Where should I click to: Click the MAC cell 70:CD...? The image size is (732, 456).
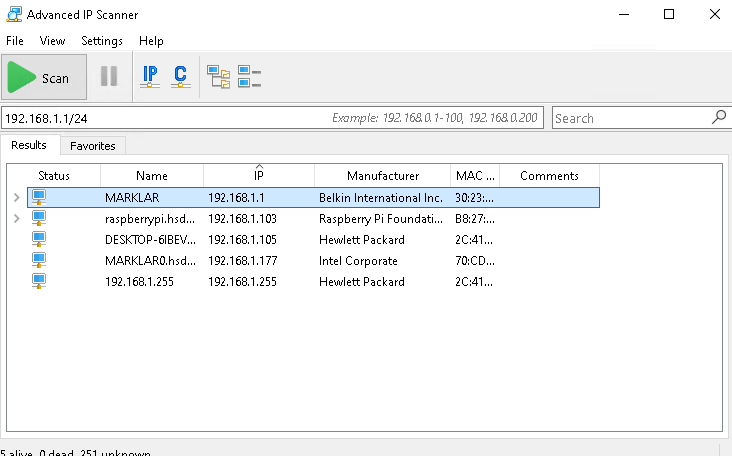tap(475, 261)
